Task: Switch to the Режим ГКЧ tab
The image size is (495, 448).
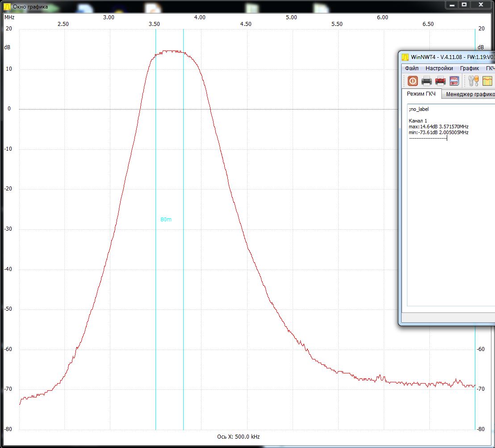Action: click(x=421, y=94)
